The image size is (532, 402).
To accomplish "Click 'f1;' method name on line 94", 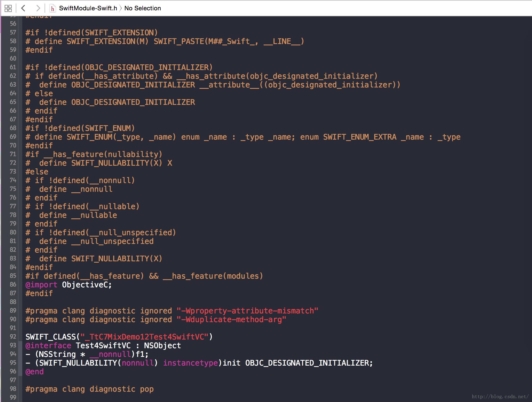I will [x=142, y=354].
